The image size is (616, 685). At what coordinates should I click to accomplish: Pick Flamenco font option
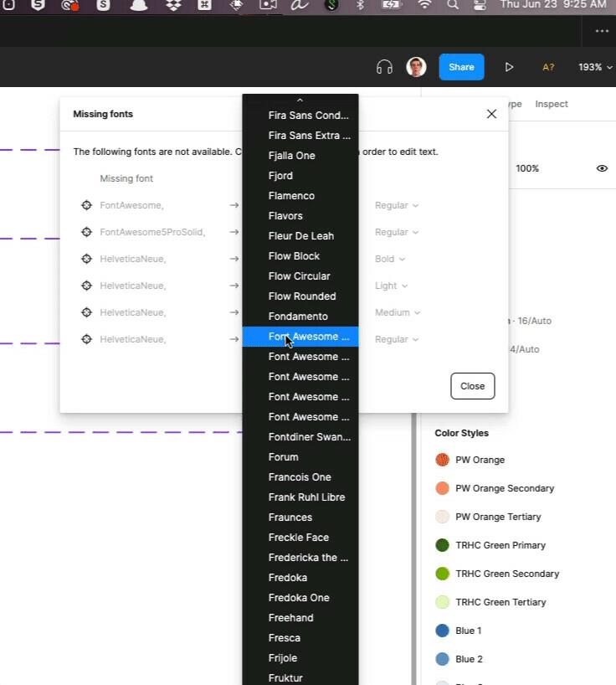click(300, 196)
